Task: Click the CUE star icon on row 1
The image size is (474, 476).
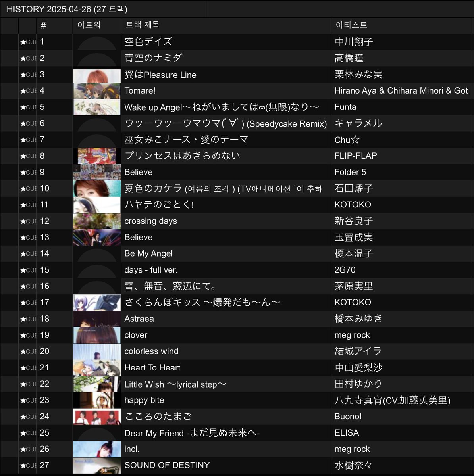Action: (x=23, y=42)
